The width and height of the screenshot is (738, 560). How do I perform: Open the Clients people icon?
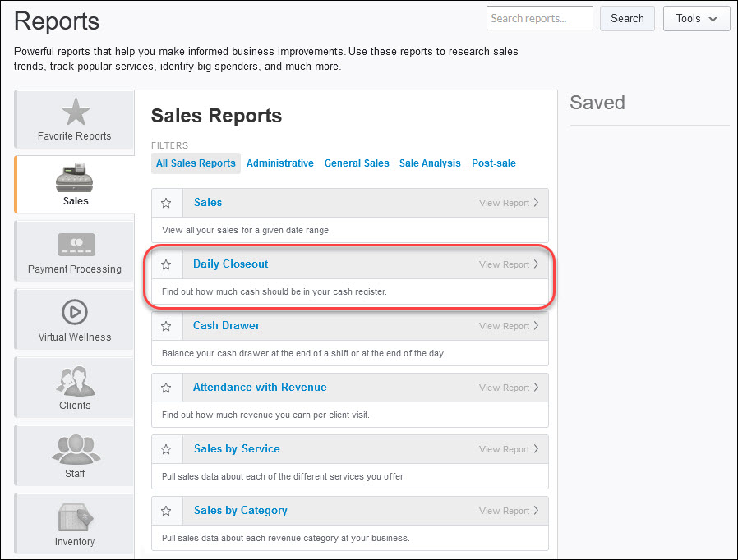pos(75,381)
